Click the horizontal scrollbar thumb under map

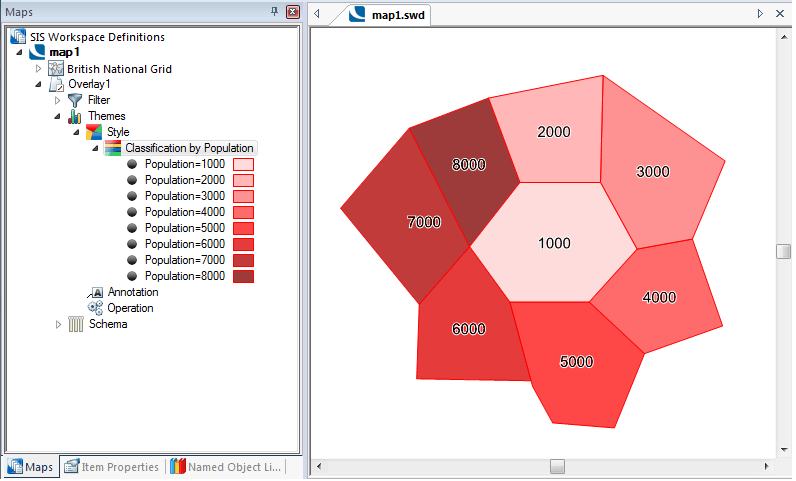[557, 466]
